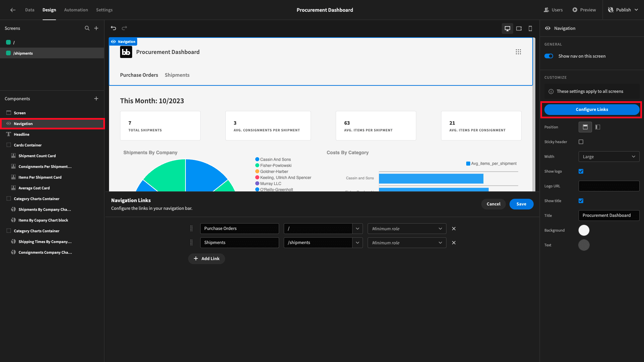The image size is (644, 362).
Task: Switch to tablet preview icon
Action: coord(519,28)
